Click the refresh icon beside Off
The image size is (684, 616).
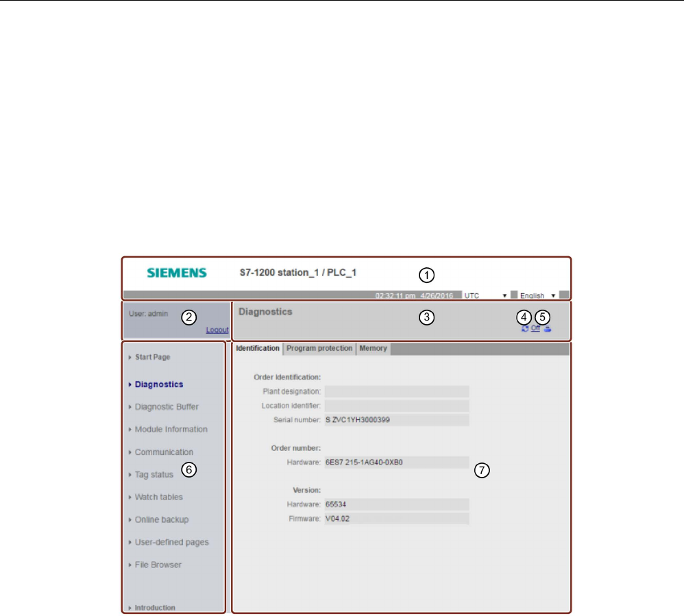(x=525, y=328)
